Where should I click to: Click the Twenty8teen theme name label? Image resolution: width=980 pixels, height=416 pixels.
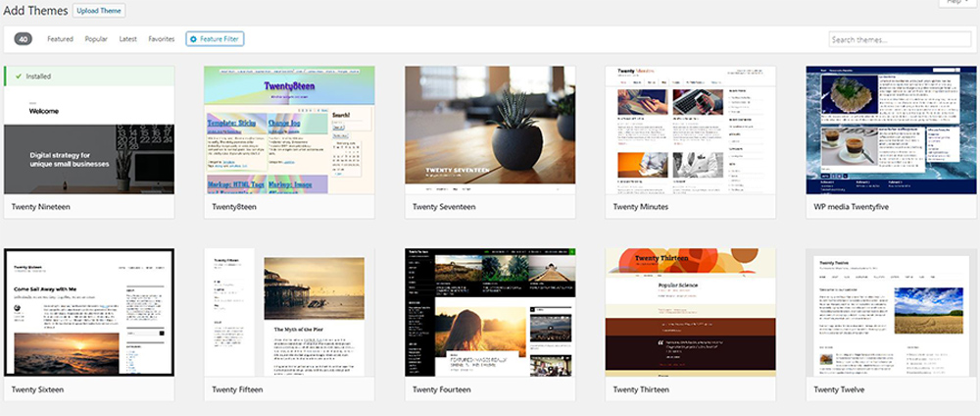point(234,207)
